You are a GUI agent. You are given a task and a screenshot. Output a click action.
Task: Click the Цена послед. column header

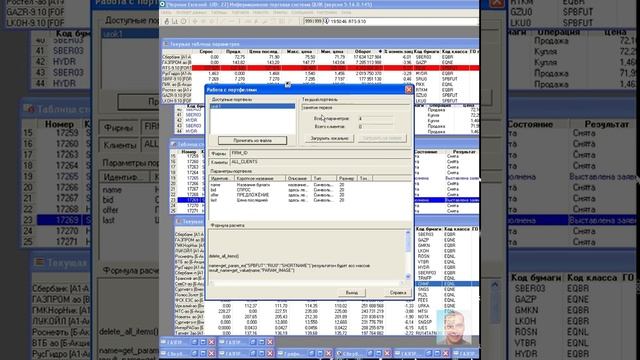tap(264, 52)
